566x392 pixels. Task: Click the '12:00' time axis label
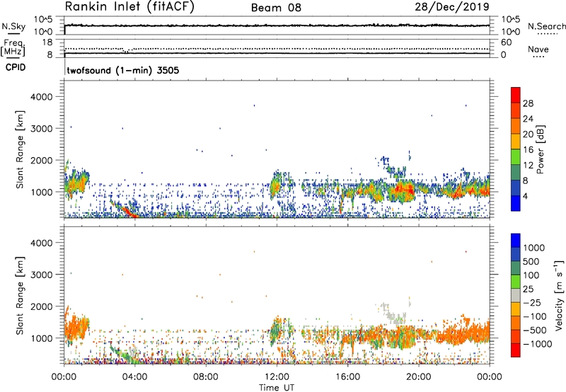pyautogui.click(x=277, y=377)
